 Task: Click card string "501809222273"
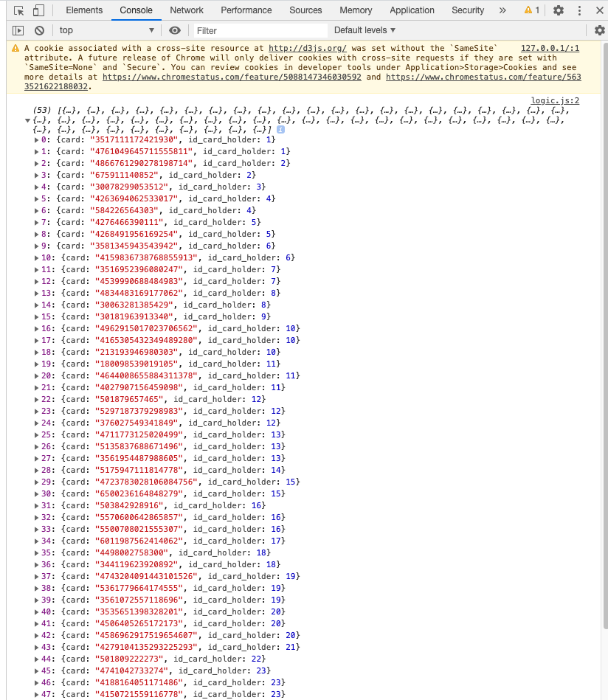pos(129,659)
